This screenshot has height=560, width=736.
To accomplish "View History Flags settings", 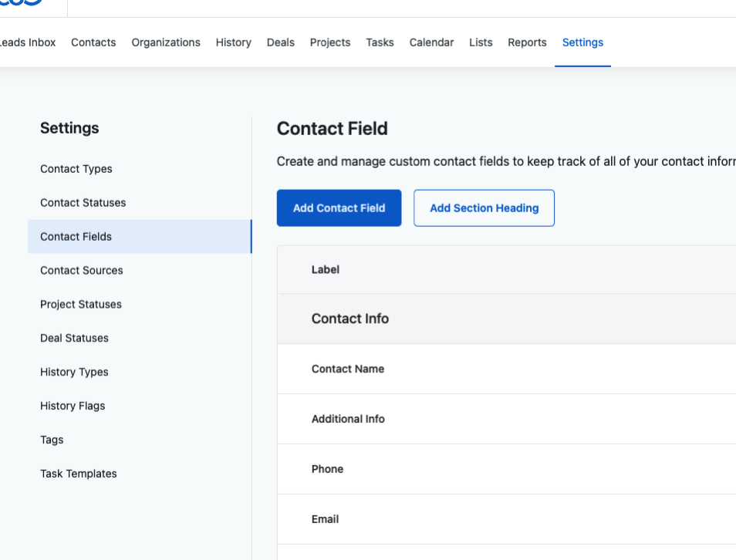I will click(73, 406).
